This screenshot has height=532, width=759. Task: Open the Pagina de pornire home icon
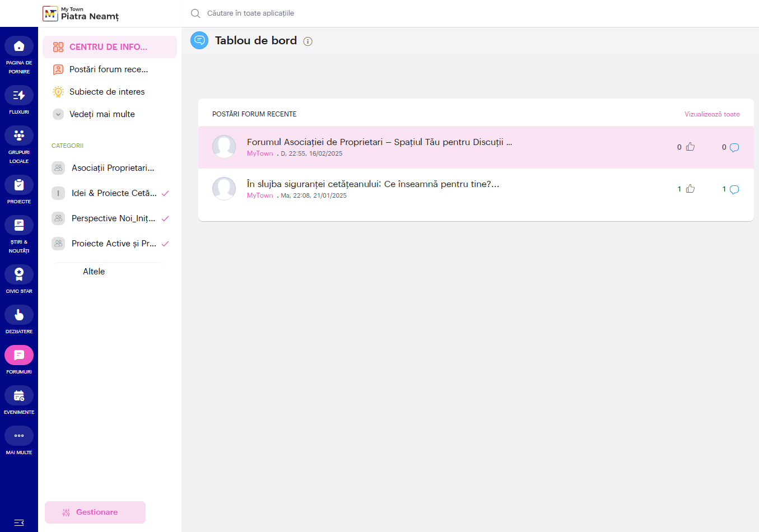(19, 46)
